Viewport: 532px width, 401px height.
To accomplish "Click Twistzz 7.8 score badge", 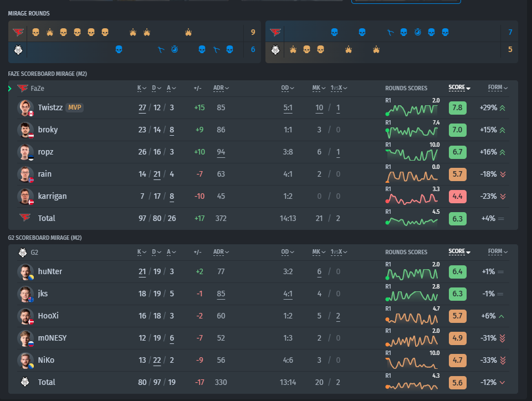I will tap(457, 108).
